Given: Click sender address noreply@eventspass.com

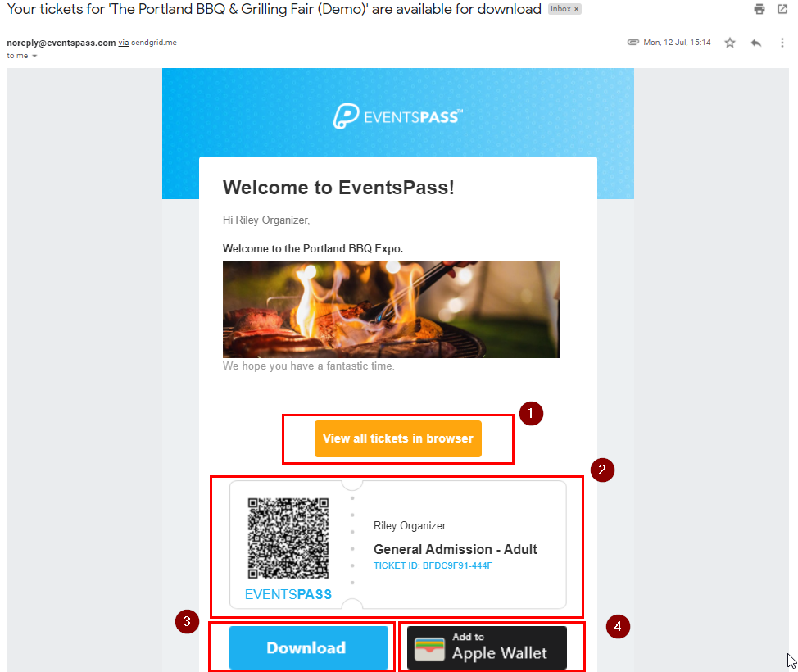Looking at the screenshot, I should pyautogui.click(x=61, y=43).
